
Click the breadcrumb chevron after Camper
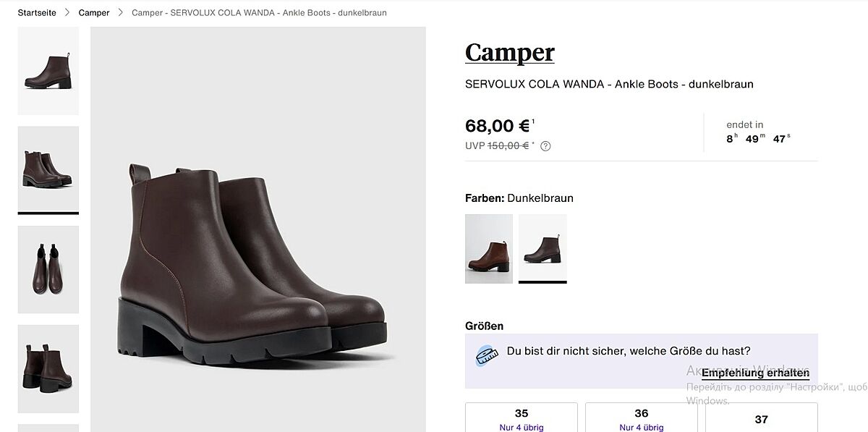click(121, 13)
